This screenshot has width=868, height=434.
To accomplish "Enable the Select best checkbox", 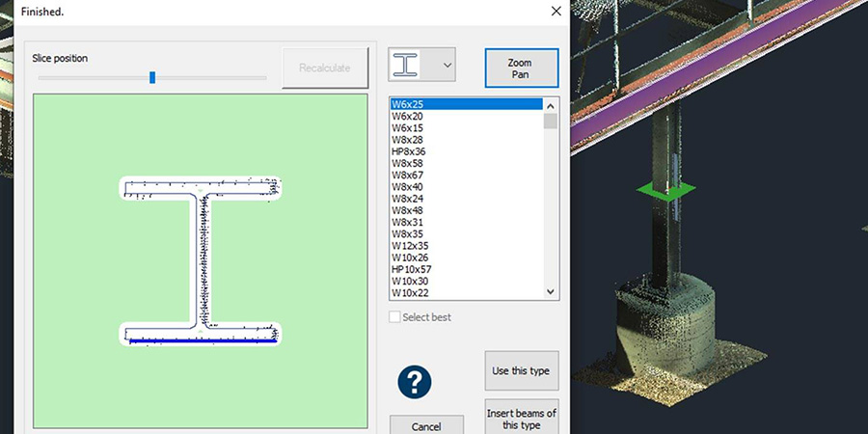I will (x=394, y=317).
